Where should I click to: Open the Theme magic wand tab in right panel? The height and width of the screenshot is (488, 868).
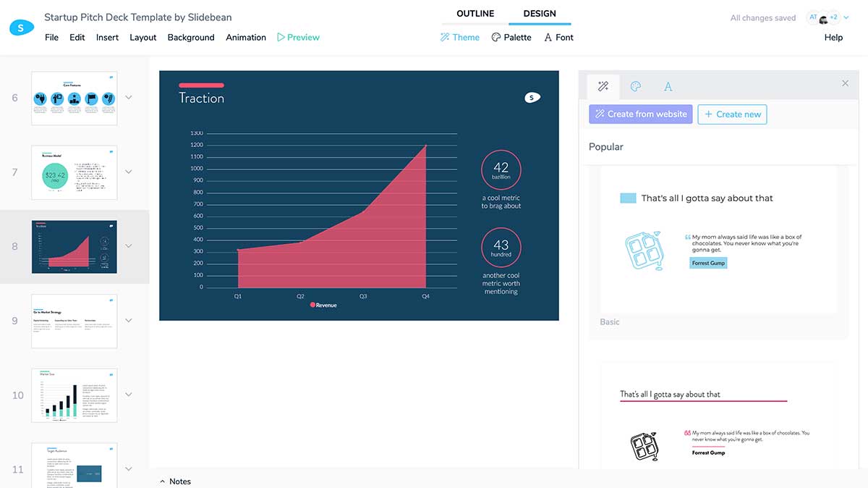(603, 86)
